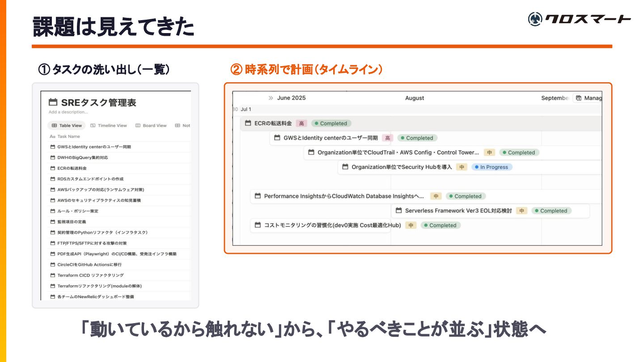Screen dimensions: 644x362
Task: Click the 中 priority tag on Serverless Framework bar
Action: [x=521, y=210]
